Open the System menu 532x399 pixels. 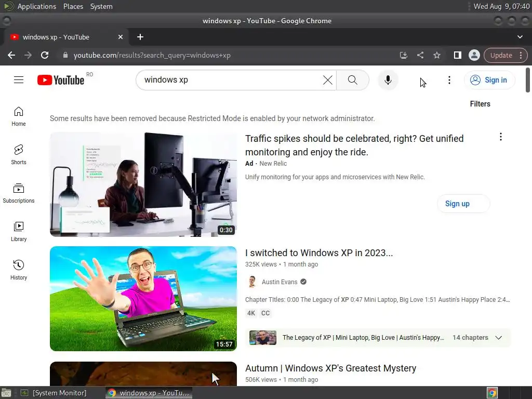click(101, 6)
